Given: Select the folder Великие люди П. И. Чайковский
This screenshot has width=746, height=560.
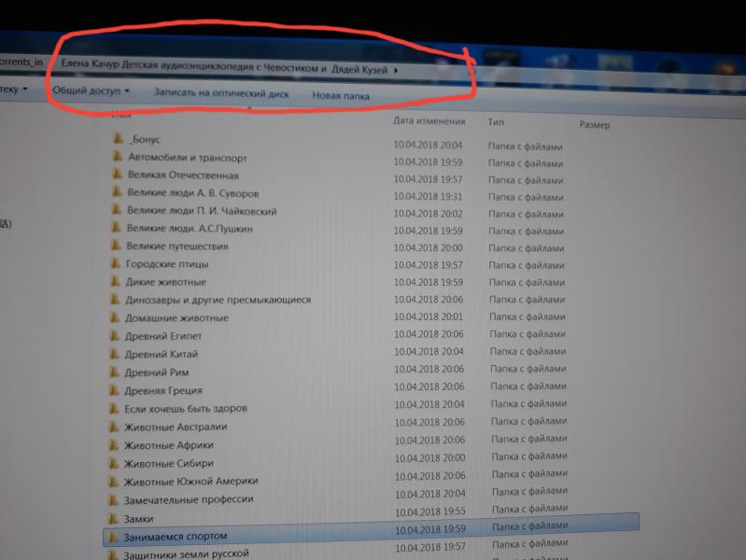Looking at the screenshot, I should 202,211.
